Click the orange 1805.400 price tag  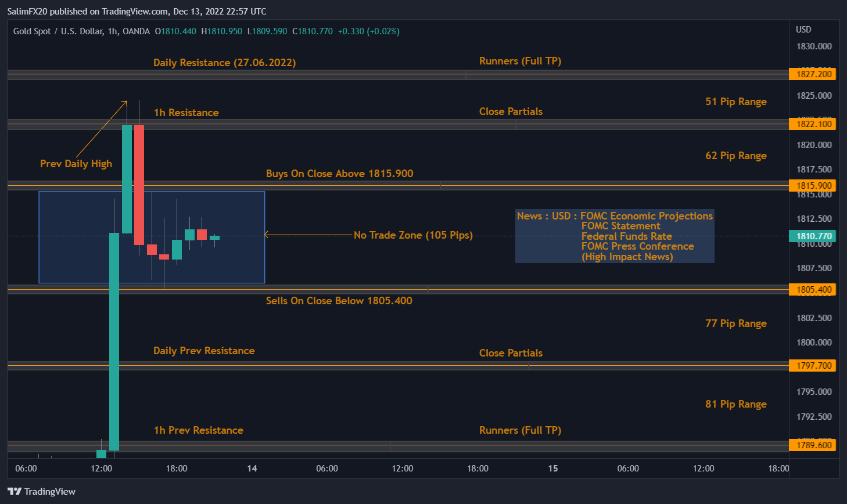pyautogui.click(x=812, y=289)
